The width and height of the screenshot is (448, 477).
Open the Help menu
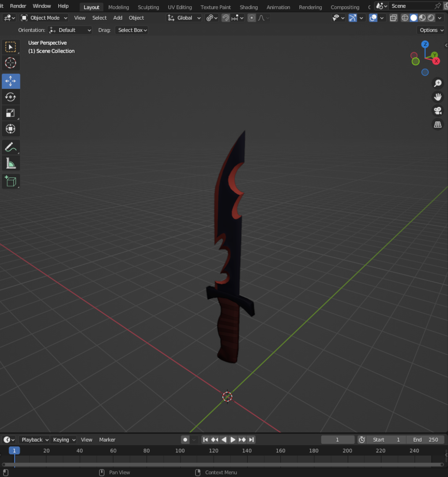(63, 6)
